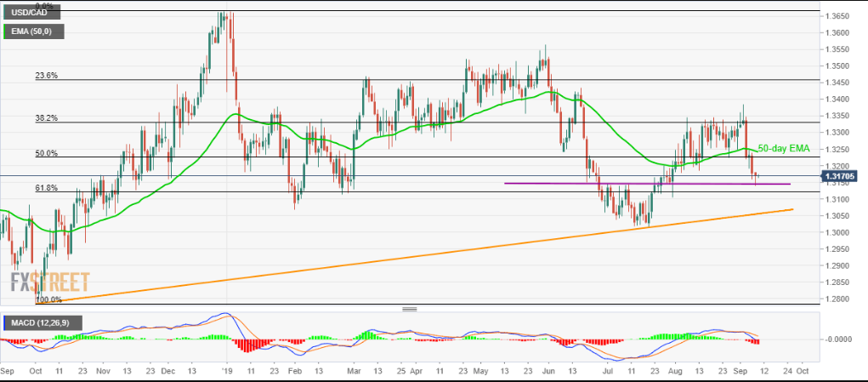The width and height of the screenshot is (868, 382).
Task: Click the '19 year marker on the date axis
Action: [227, 372]
